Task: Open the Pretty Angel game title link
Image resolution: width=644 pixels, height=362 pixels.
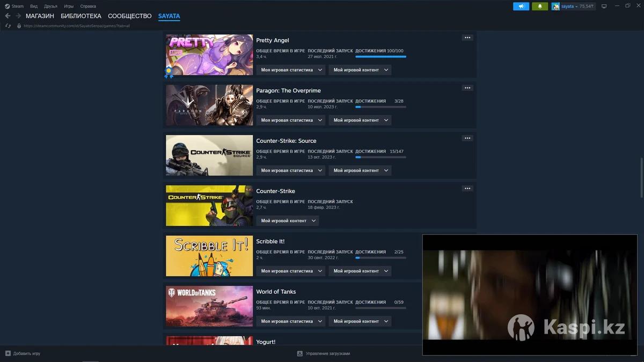Action: tap(273, 40)
